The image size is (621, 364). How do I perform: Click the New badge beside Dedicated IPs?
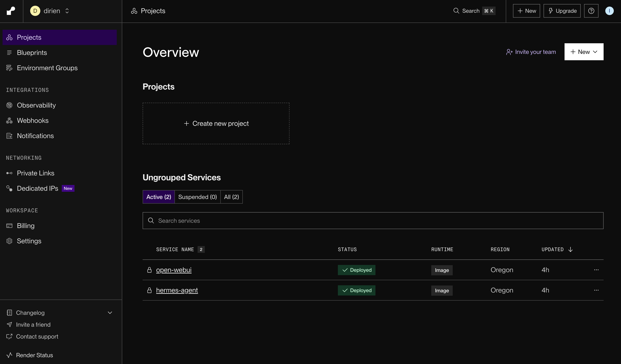pos(68,188)
